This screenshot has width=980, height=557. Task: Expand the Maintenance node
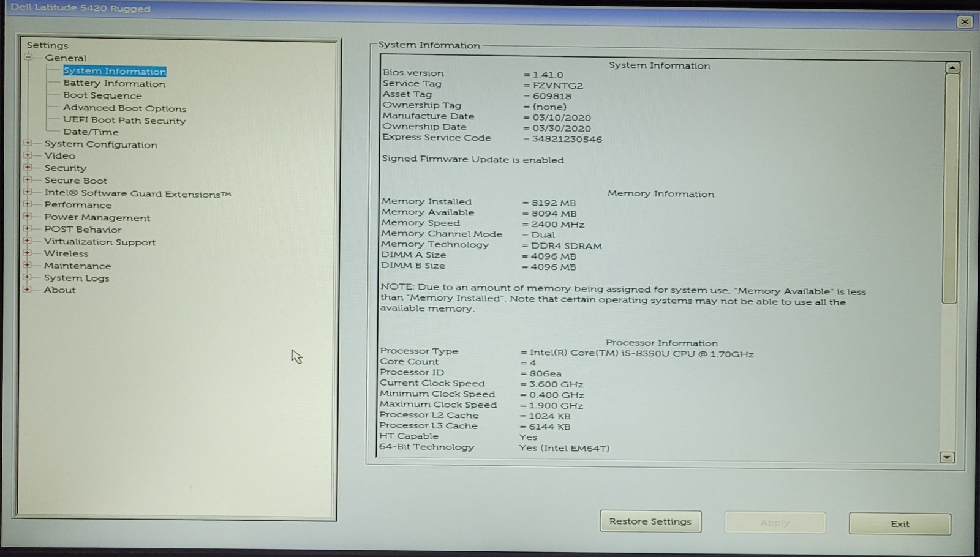28,265
